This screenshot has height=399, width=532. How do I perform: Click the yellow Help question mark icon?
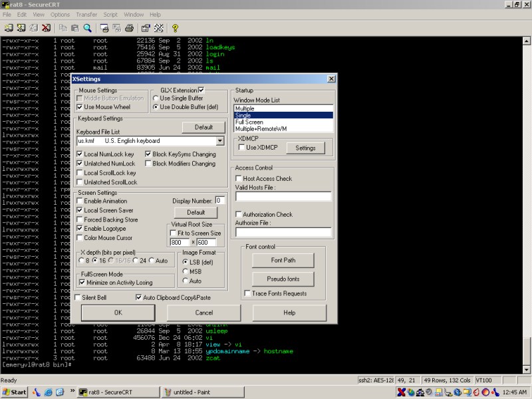(175, 28)
